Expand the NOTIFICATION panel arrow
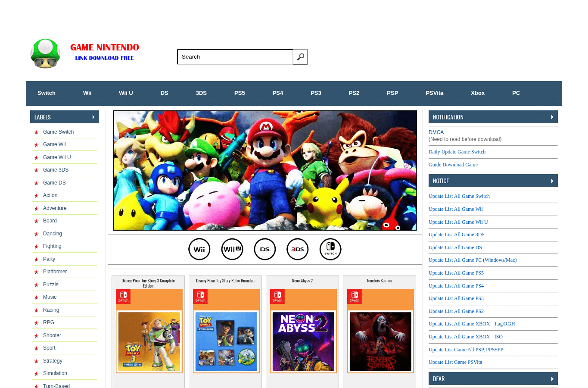The width and height of the screenshot is (588, 388). (552, 117)
